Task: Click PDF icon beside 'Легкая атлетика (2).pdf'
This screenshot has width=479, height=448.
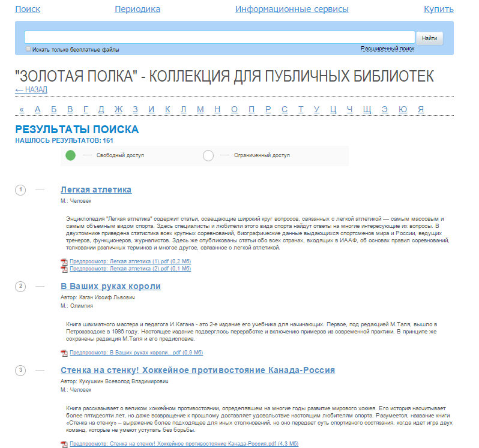Action: [64, 269]
